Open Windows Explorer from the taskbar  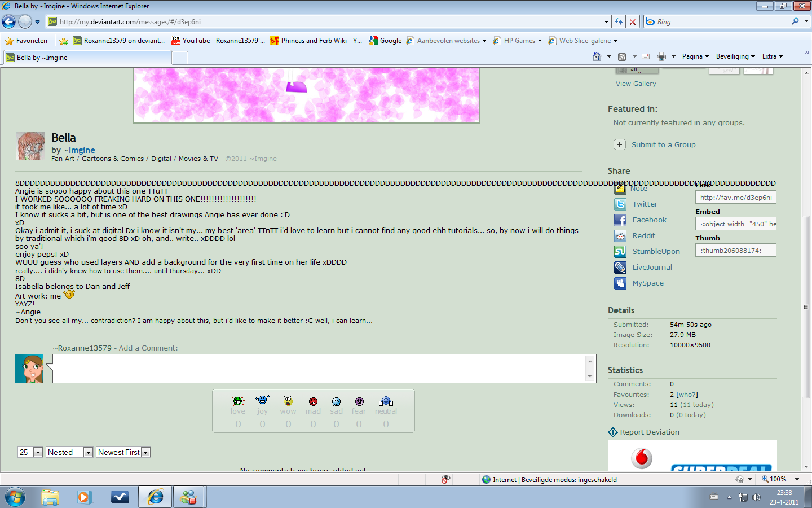click(x=50, y=497)
